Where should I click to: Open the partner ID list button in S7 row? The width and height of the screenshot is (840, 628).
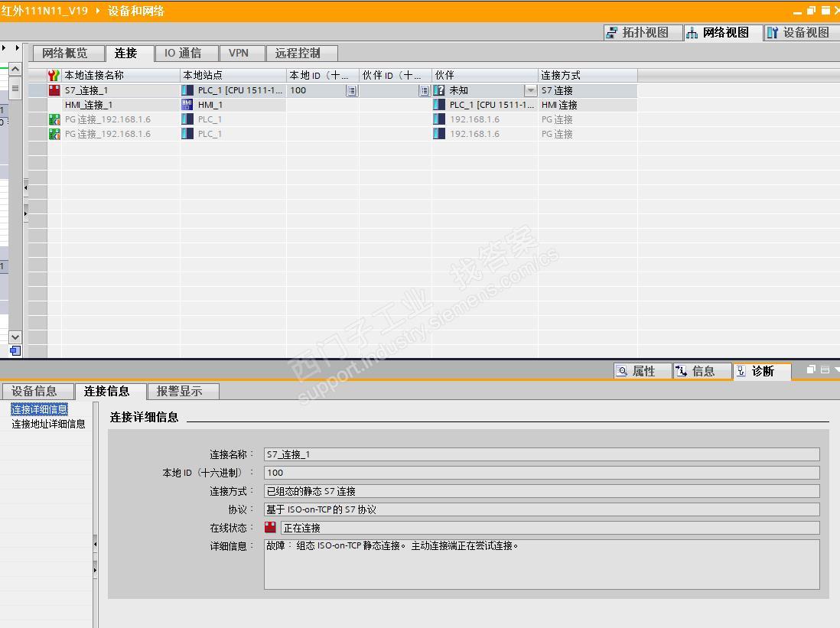[x=425, y=90]
